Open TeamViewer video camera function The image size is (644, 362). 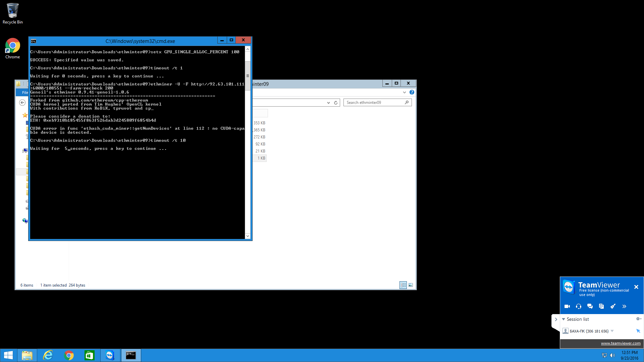tap(567, 306)
